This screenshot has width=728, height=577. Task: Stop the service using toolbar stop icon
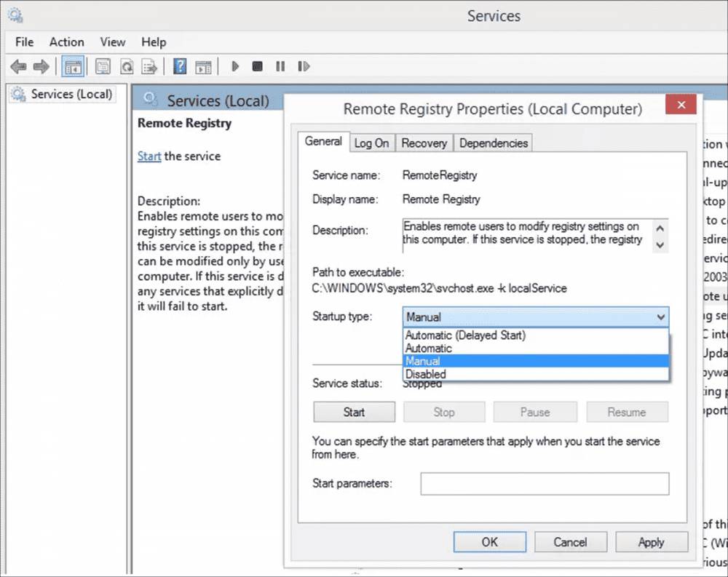[257, 66]
